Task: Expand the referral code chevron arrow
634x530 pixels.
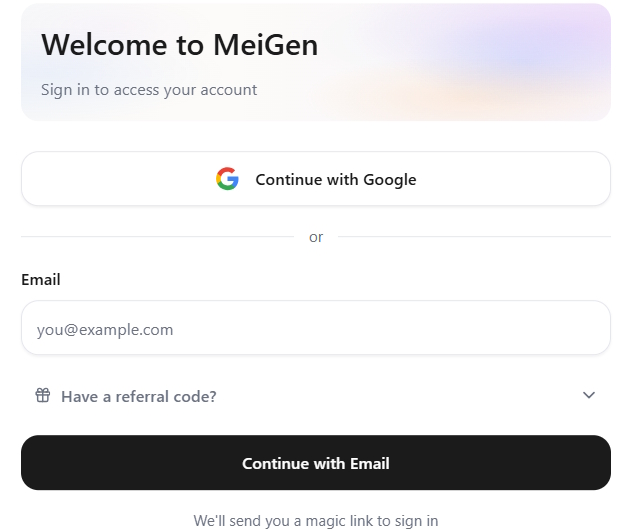Action: (x=589, y=395)
